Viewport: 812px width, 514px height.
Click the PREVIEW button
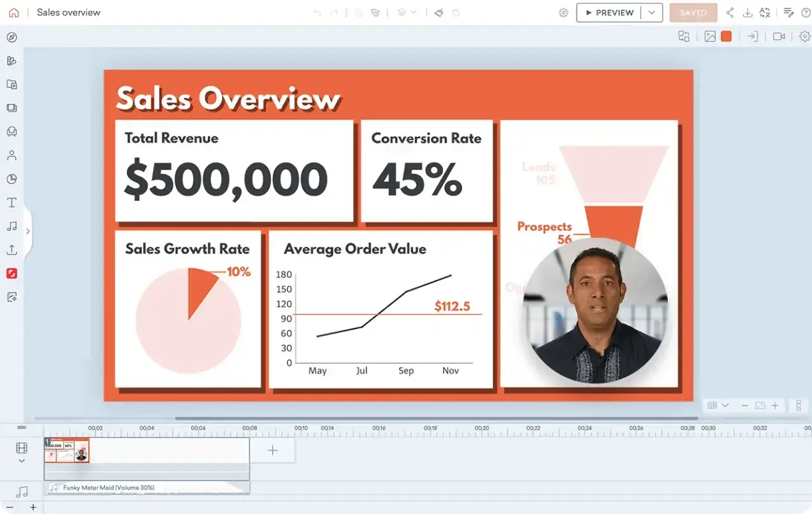tap(609, 13)
